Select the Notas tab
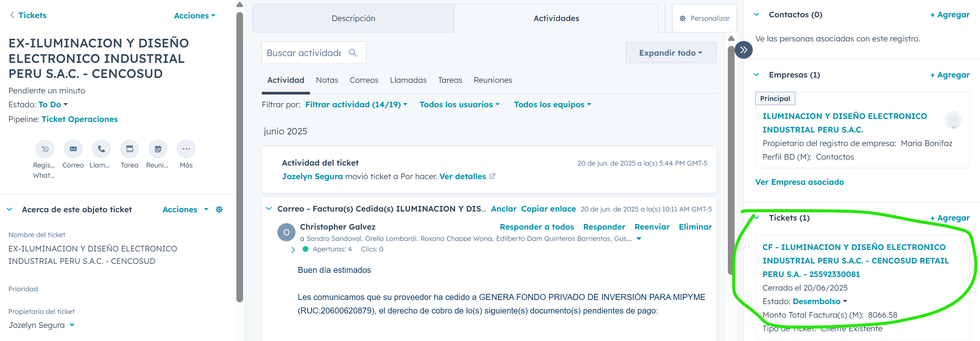Viewport: 980px width, 341px height. 327,80
